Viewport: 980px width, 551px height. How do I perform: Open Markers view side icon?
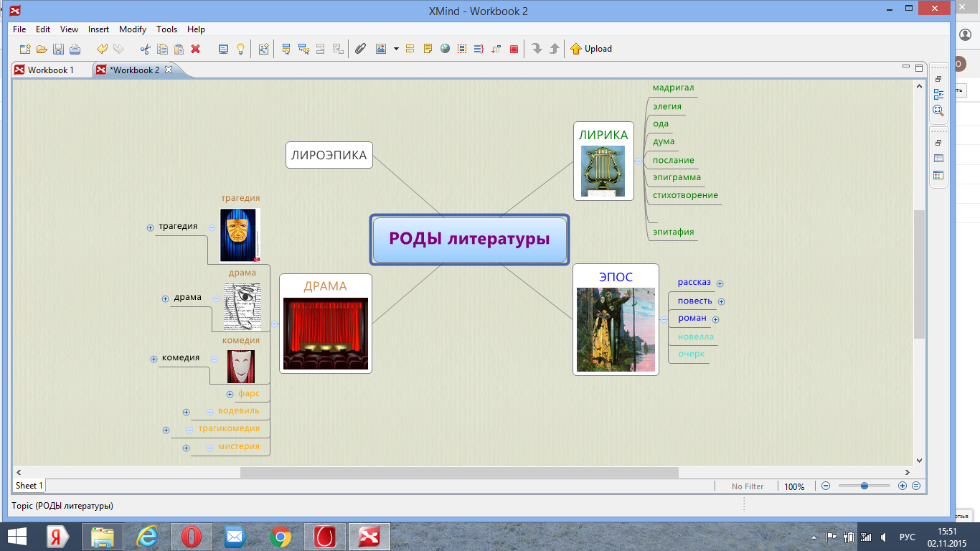click(938, 175)
